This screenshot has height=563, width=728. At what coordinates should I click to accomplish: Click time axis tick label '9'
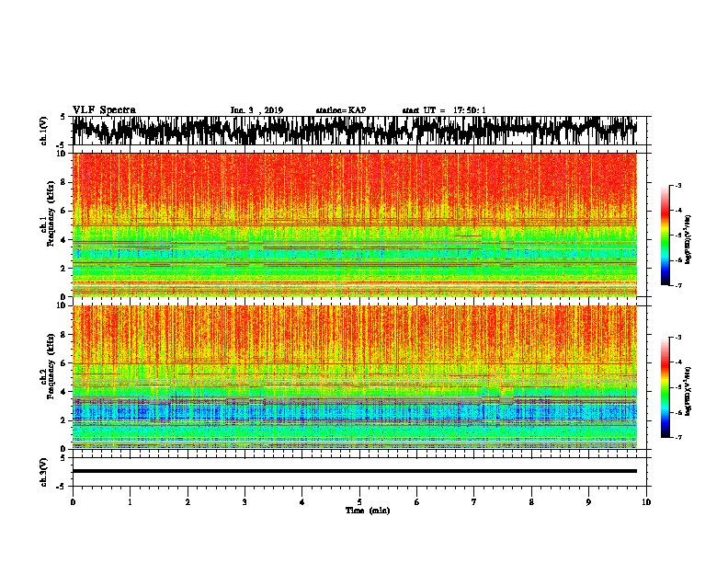(x=588, y=502)
